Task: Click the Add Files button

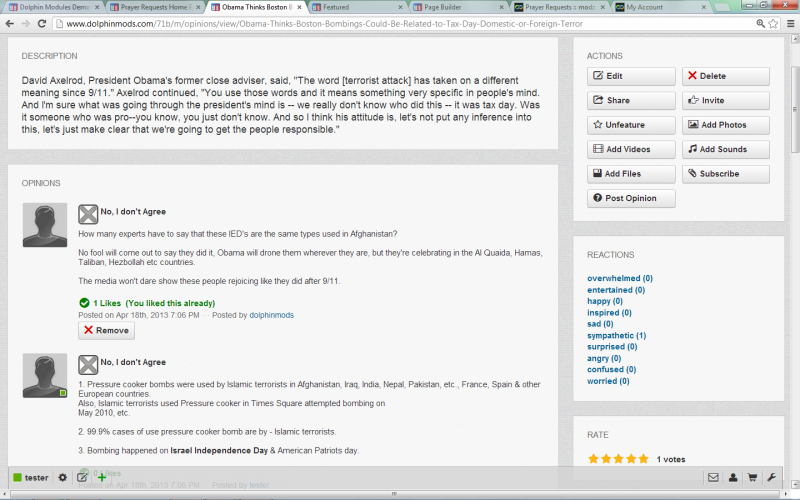Action: point(631,174)
